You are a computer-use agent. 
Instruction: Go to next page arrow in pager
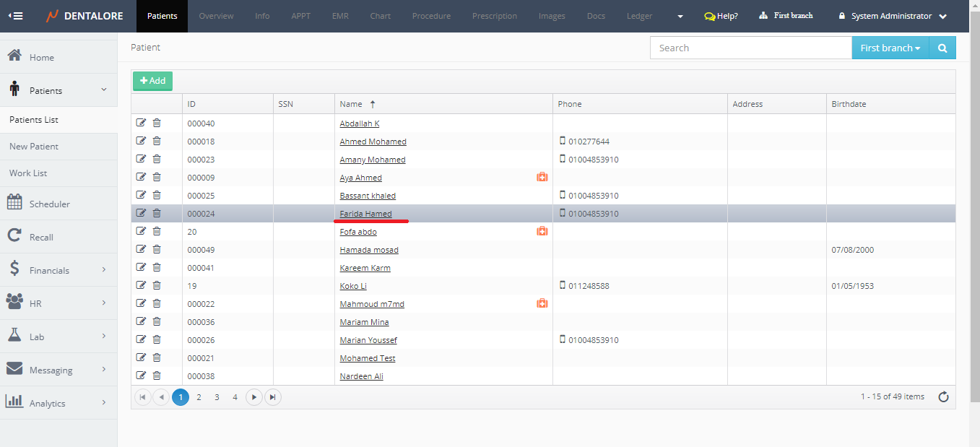click(x=254, y=397)
